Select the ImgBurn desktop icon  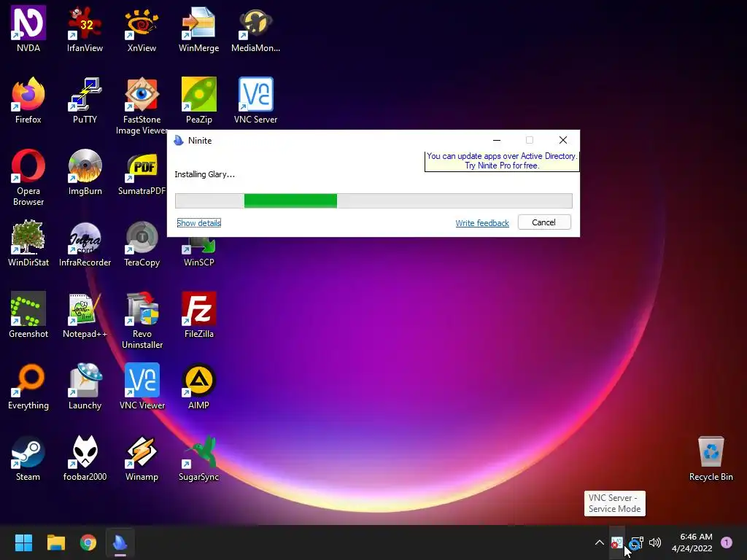click(85, 171)
